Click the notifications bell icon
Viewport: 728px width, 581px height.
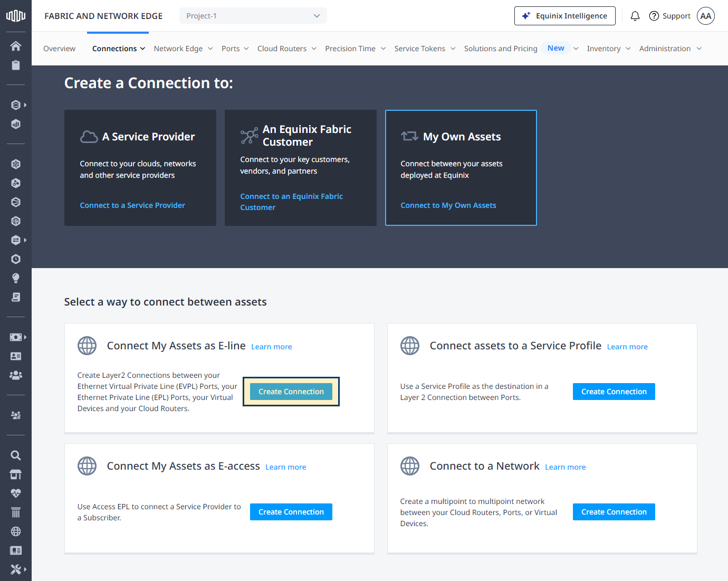[x=635, y=16]
